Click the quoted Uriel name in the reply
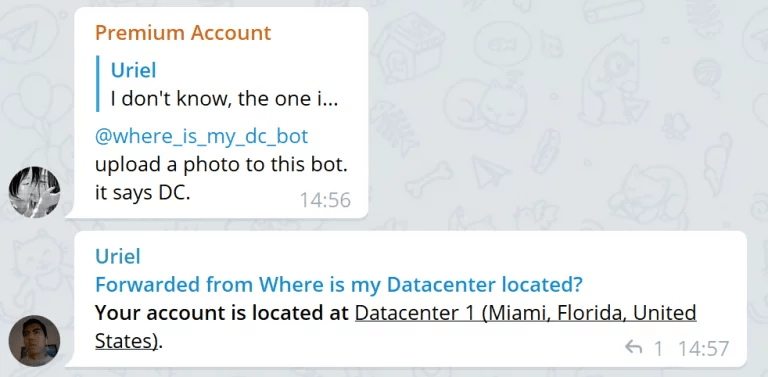Viewport: 768px width, 377px height. click(133, 71)
